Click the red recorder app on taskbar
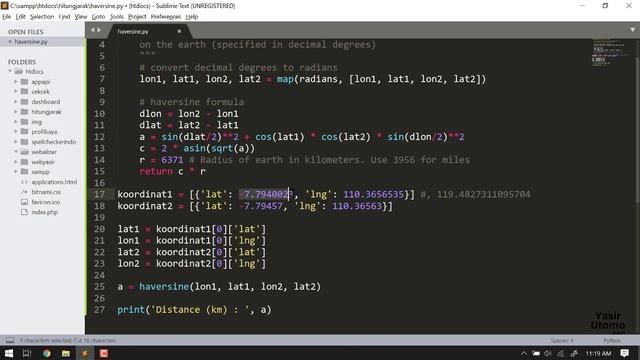This screenshot has height=360, width=640. coord(104,353)
